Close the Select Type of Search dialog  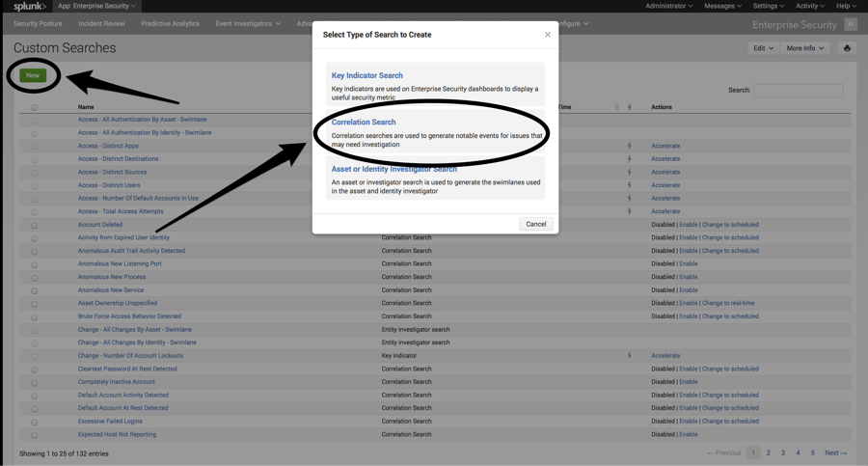(548, 35)
